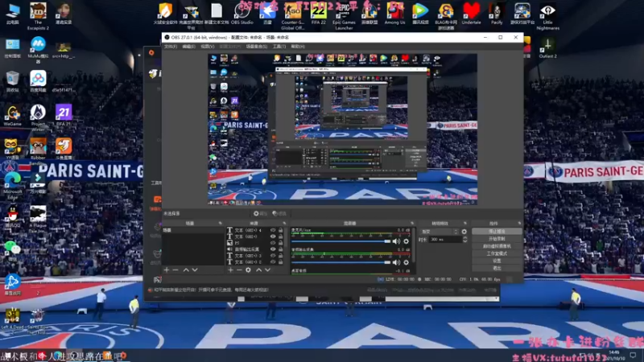Move selected scene down with arrow

pyautogui.click(x=195, y=270)
